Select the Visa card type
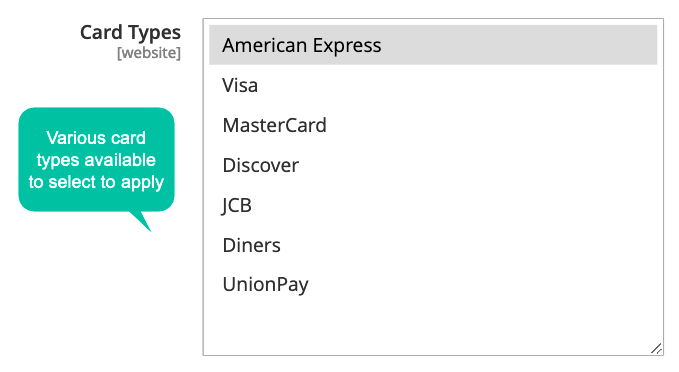 433,85
